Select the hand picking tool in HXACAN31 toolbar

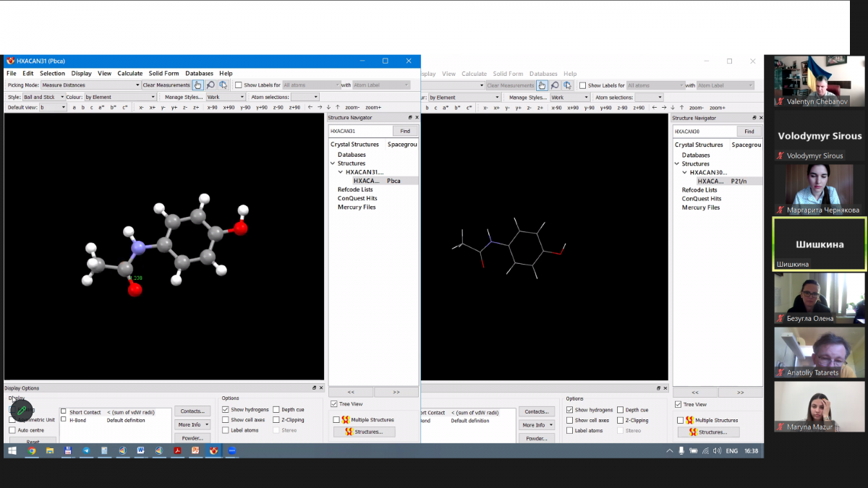tap(197, 85)
